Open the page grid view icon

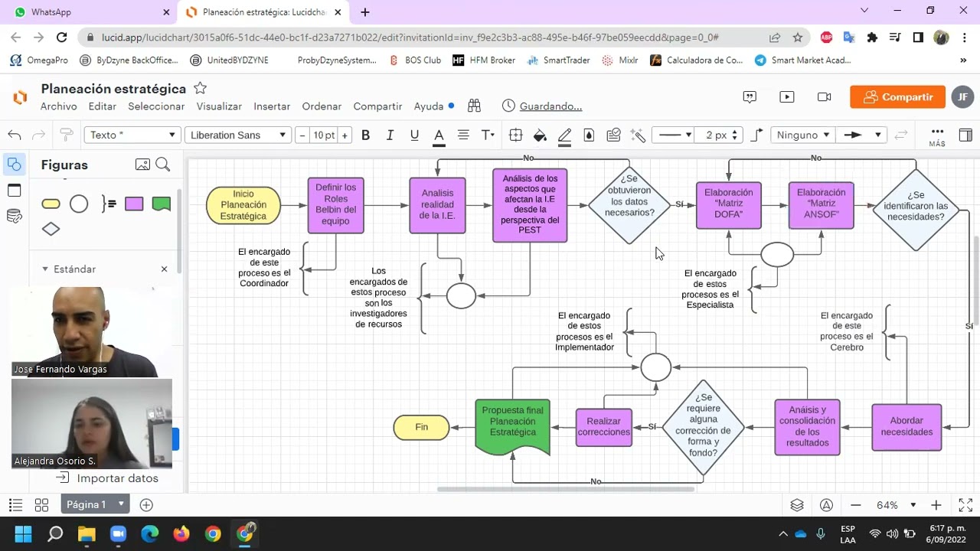click(x=41, y=505)
